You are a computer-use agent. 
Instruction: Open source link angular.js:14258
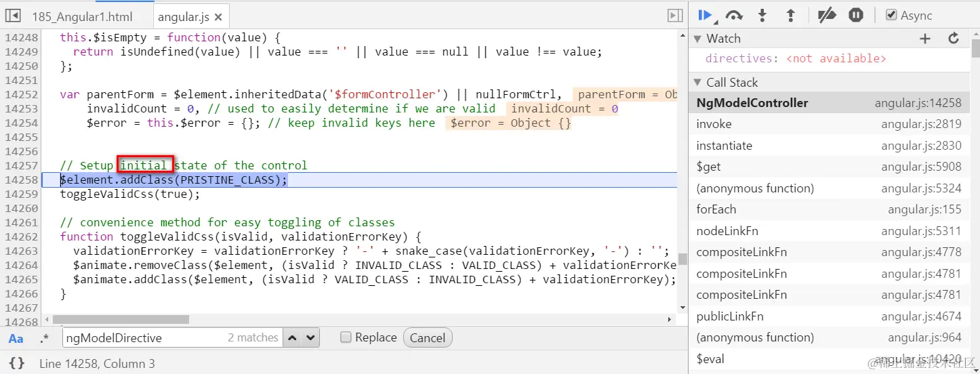(918, 103)
